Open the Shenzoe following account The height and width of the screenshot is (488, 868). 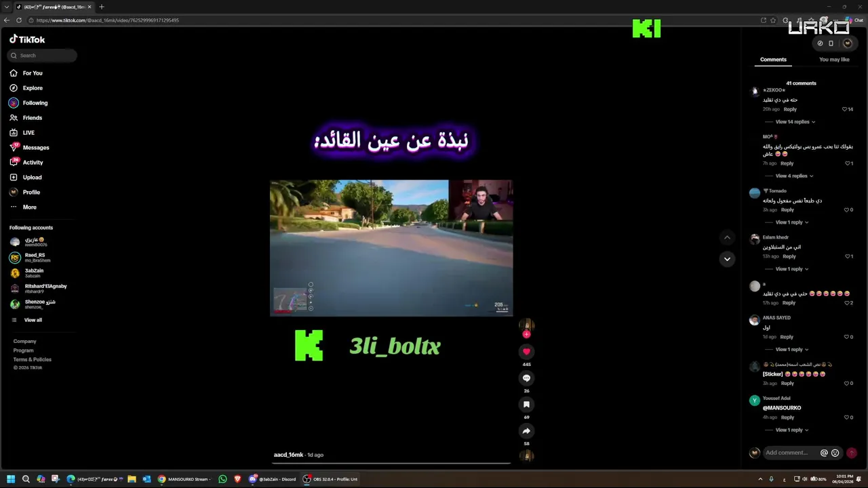tap(33, 304)
